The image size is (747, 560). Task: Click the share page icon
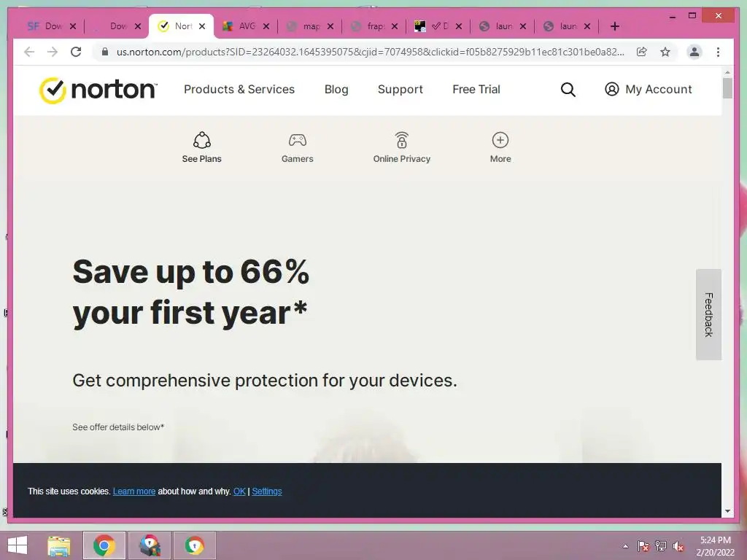click(642, 52)
